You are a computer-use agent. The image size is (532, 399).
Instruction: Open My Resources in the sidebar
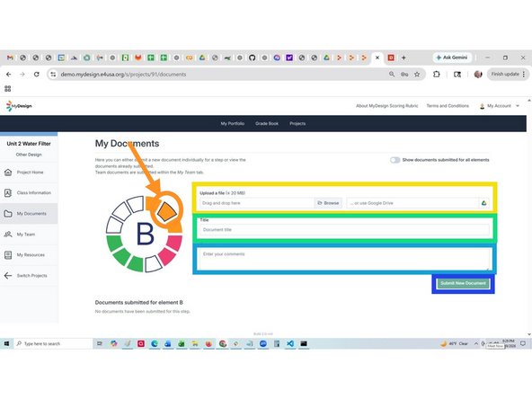pos(31,255)
